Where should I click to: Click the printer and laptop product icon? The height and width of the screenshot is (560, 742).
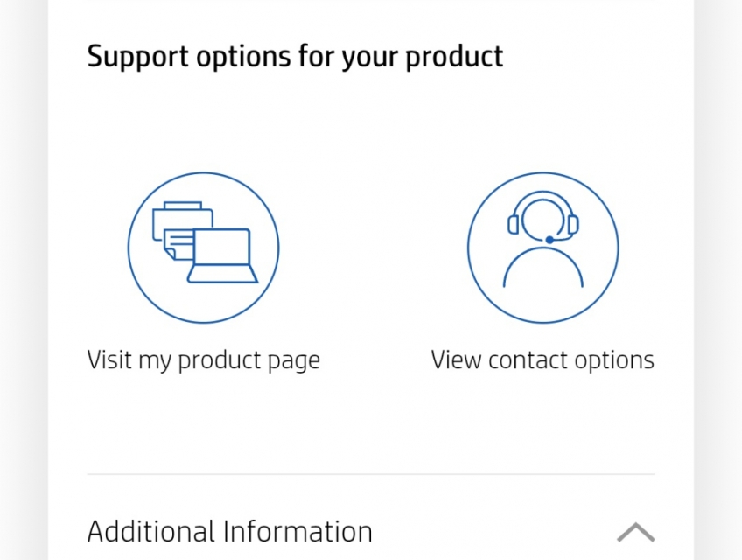(x=203, y=248)
